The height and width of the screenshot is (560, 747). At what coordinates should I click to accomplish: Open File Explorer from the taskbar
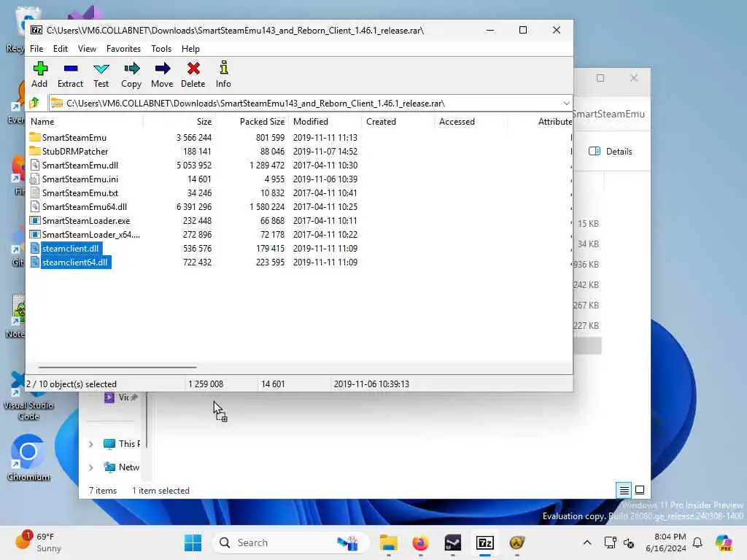tap(389, 542)
